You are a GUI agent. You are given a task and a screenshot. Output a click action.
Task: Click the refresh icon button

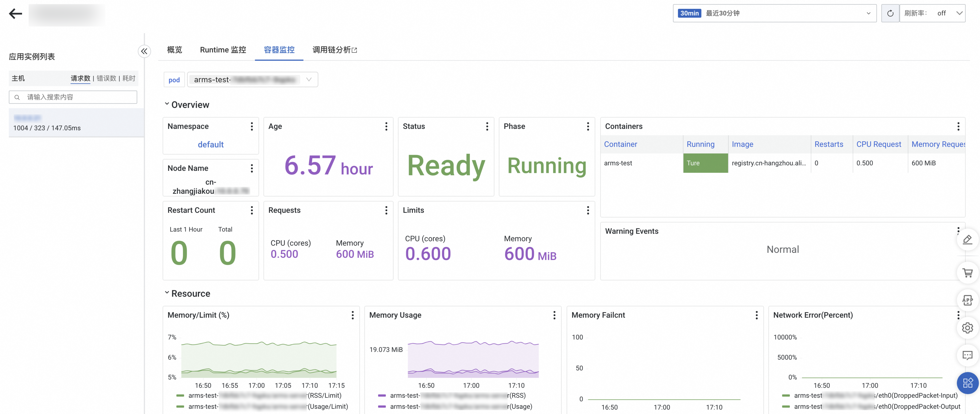coord(890,13)
